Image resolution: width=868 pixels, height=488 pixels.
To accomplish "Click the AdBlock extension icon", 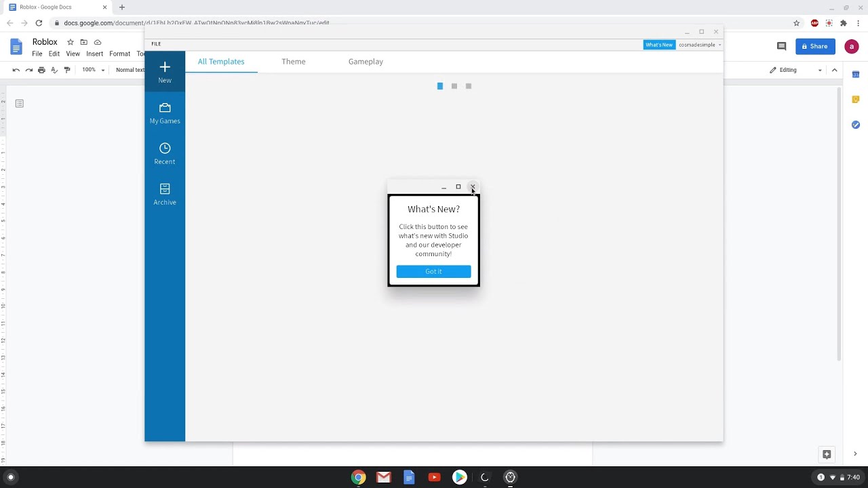I will click(x=814, y=23).
